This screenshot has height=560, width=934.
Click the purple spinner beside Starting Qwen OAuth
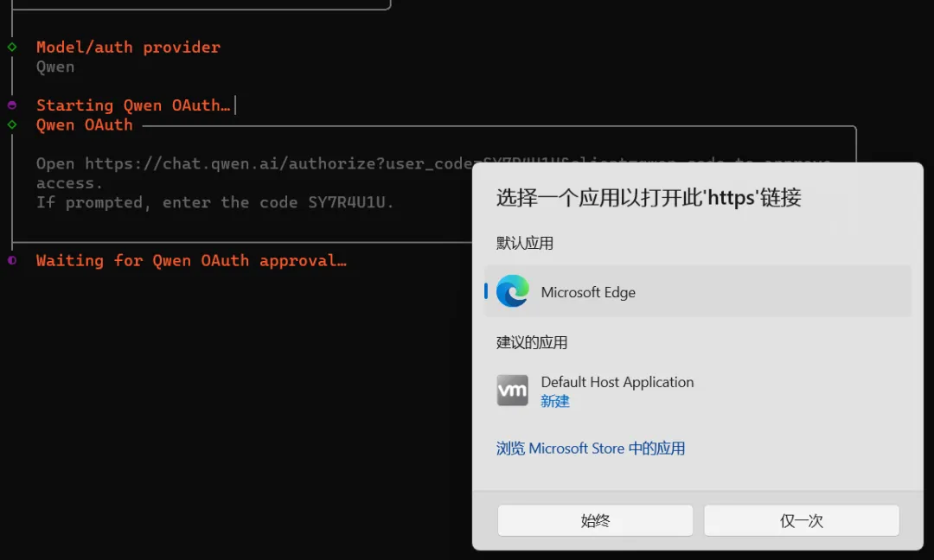click(12, 105)
